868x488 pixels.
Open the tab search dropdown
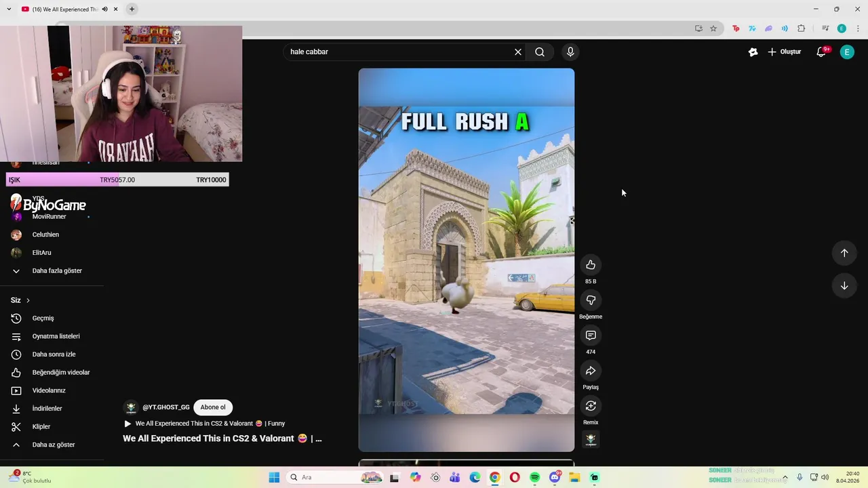click(8, 9)
